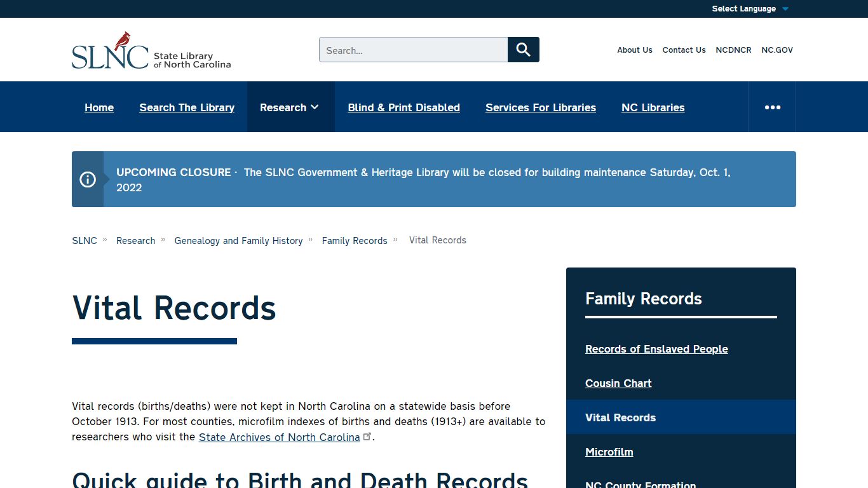Visit the NC.GOV link

click(777, 50)
